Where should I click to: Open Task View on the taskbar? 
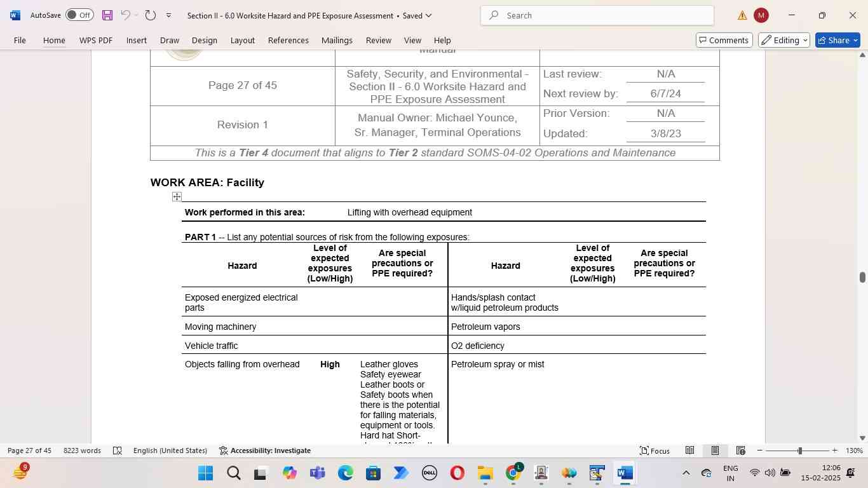tap(261, 473)
